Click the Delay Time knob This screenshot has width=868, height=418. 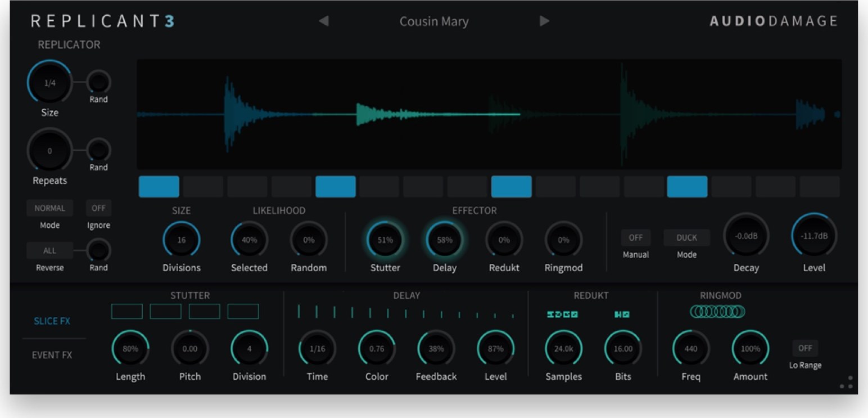point(317,349)
